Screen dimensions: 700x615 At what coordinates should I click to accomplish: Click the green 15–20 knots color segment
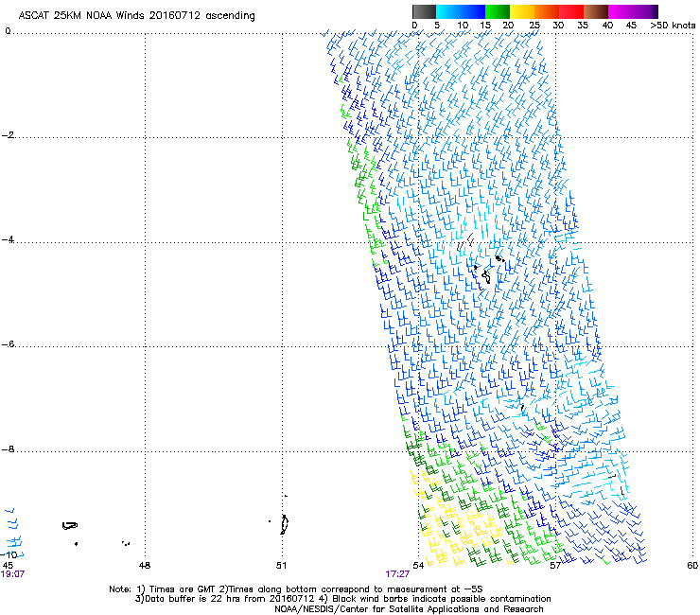click(498, 11)
